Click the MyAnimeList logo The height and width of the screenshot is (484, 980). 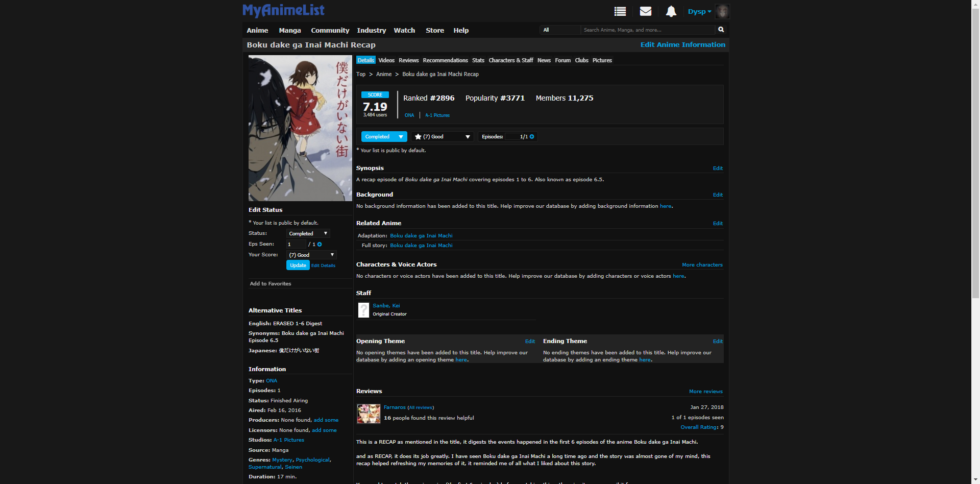[x=283, y=10]
